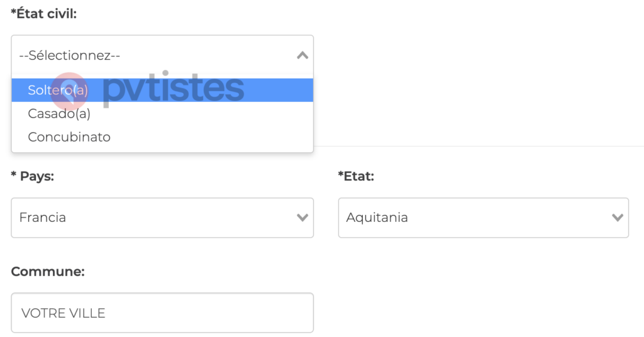Choose Casado(a) from the list
This screenshot has width=644, height=337.
[59, 114]
